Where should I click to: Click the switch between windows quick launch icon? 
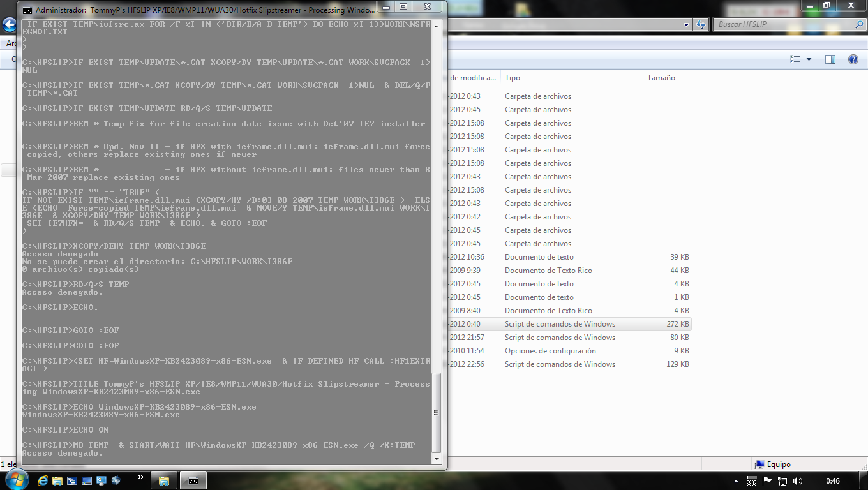click(72, 480)
